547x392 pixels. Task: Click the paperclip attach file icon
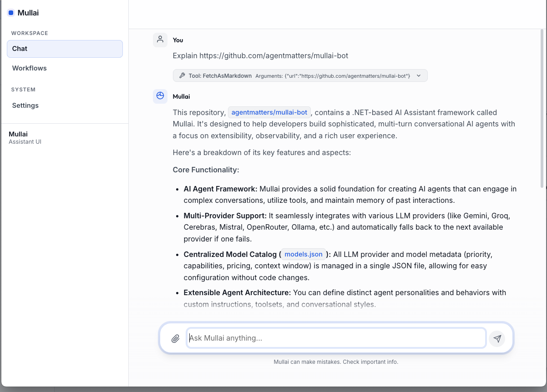[x=176, y=338]
